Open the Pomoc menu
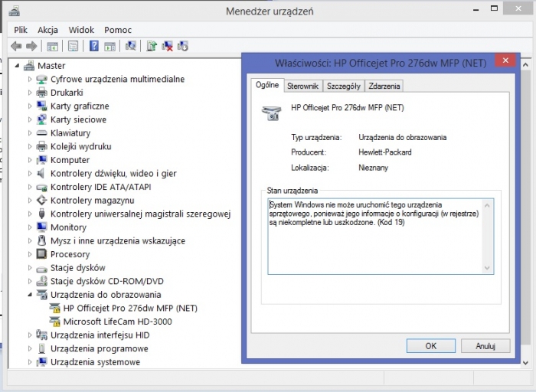 click(118, 30)
